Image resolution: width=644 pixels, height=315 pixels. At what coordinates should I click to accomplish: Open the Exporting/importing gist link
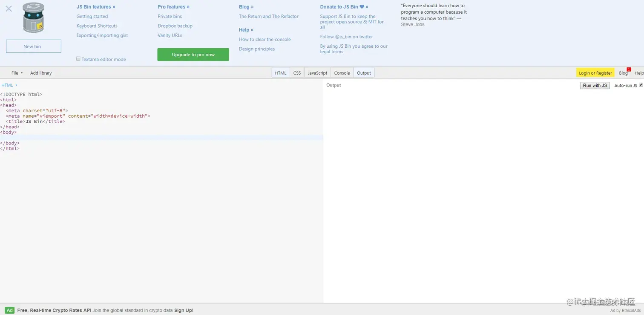point(102,35)
